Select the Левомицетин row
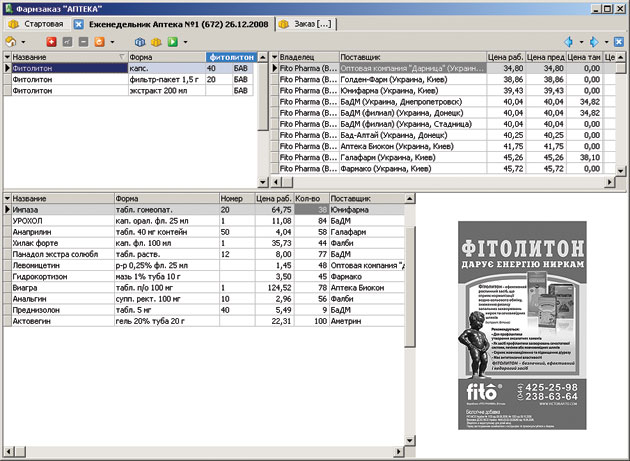The image size is (630, 461). pyautogui.click(x=204, y=266)
